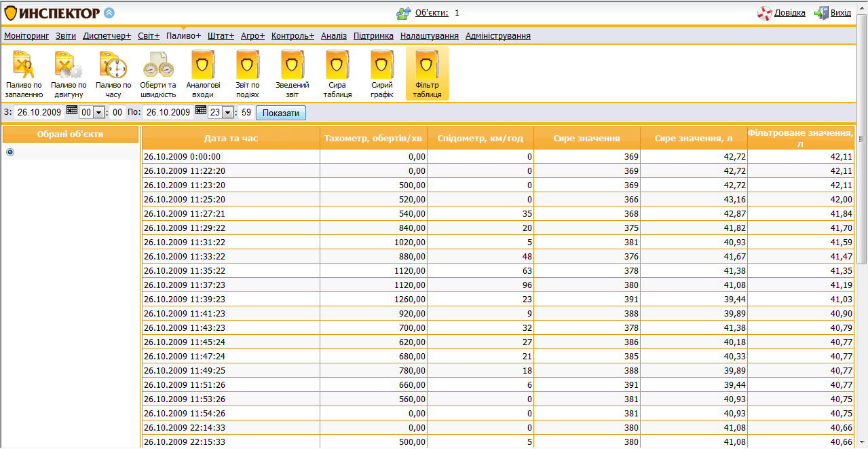
Task: Open Аналогові входи report
Action: pyautogui.click(x=203, y=75)
